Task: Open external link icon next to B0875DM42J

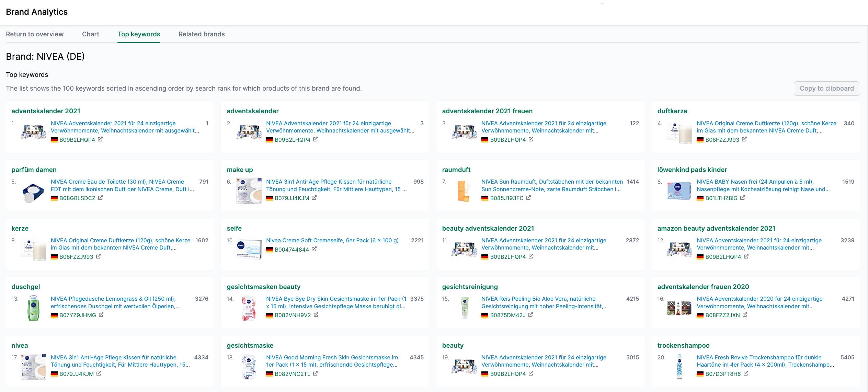Action: click(530, 315)
